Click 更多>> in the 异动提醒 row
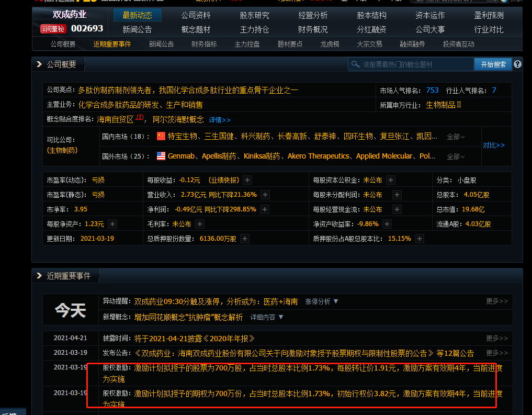The width and height of the screenshot is (532, 415). click(497, 301)
